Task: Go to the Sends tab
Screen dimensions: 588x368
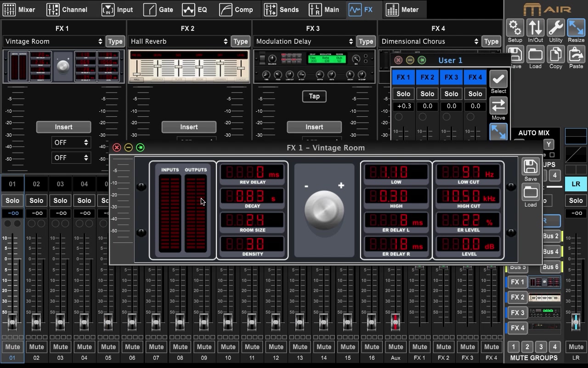Action: click(282, 9)
